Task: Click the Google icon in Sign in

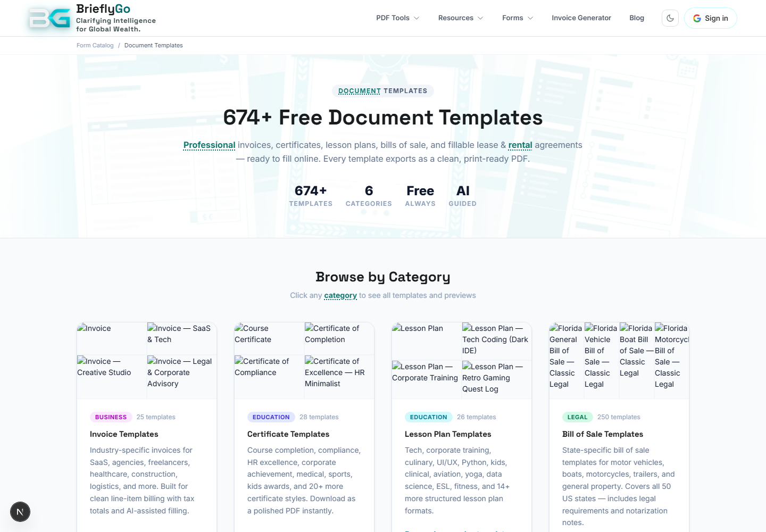Action: pyautogui.click(x=697, y=18)
